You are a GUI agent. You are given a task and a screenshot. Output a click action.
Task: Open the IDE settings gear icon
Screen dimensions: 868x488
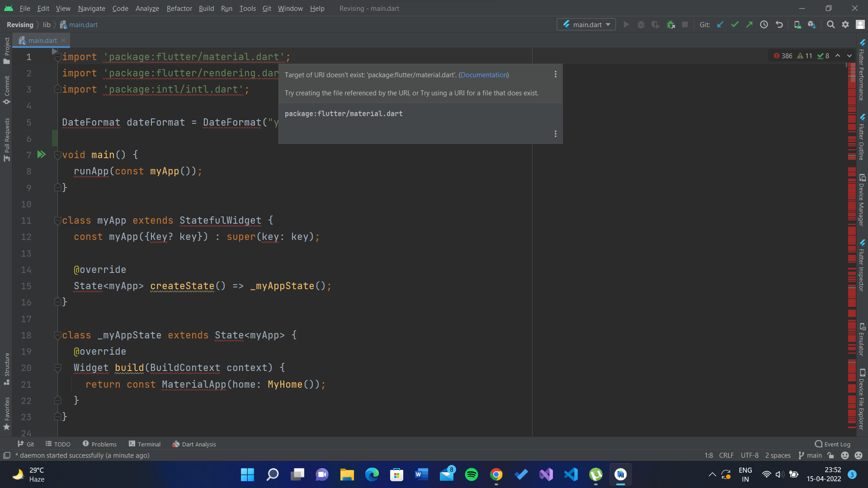(845, 24)
